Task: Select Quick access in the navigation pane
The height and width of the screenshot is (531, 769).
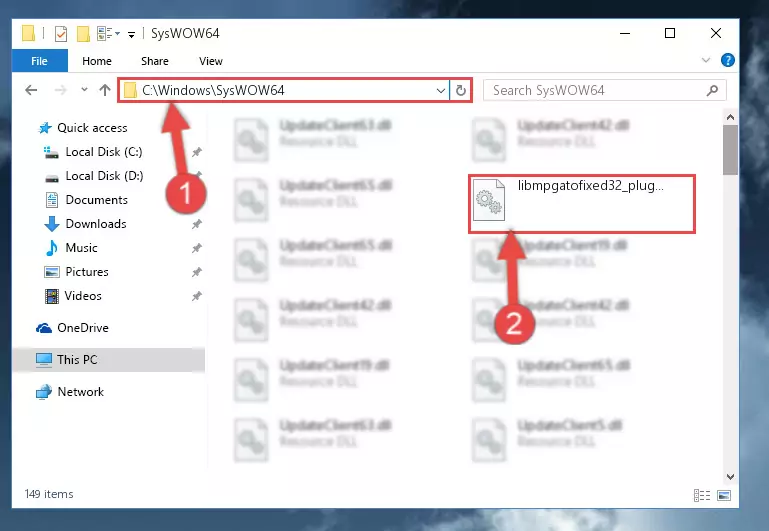Action: (92, 128)
